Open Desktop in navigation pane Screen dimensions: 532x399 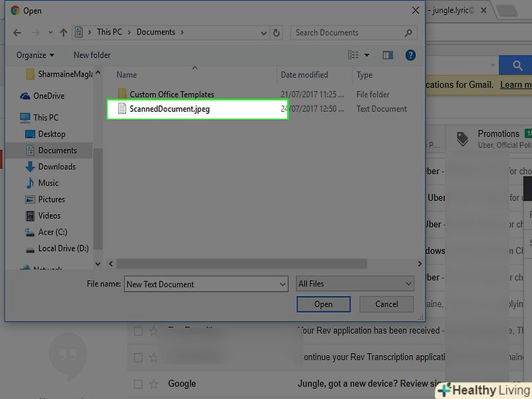point(52,134)
